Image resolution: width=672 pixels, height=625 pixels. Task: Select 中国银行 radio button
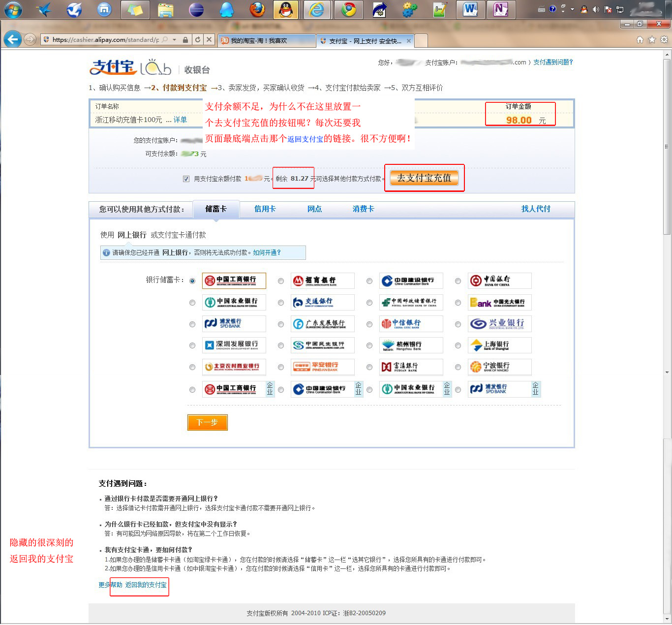coord(458,281)
